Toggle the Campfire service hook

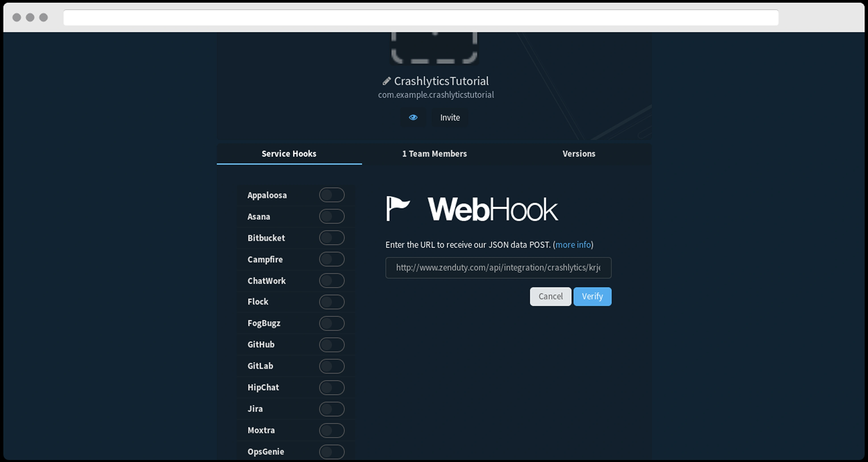331,259
